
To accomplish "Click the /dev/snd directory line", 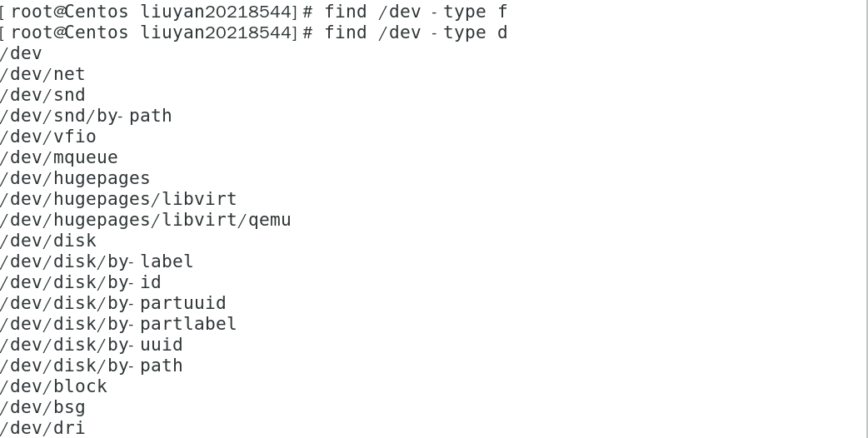I will (x=42, y=95).
